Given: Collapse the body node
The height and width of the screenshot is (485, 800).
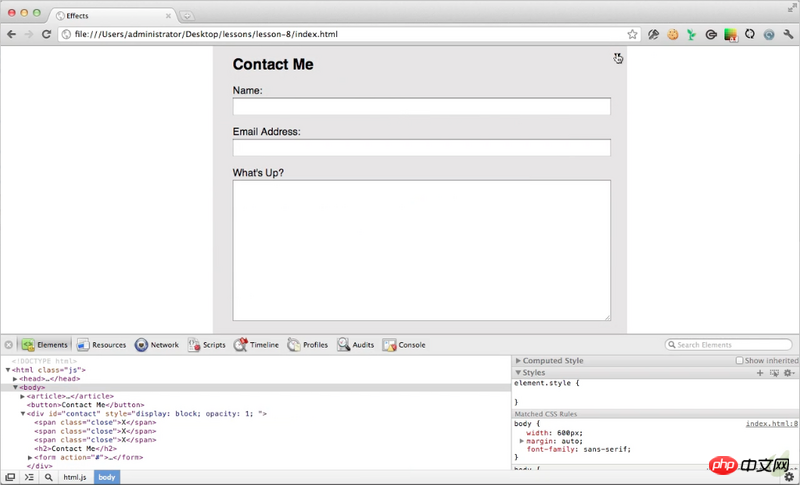Looking at the screenshot, I should point(15,388).
